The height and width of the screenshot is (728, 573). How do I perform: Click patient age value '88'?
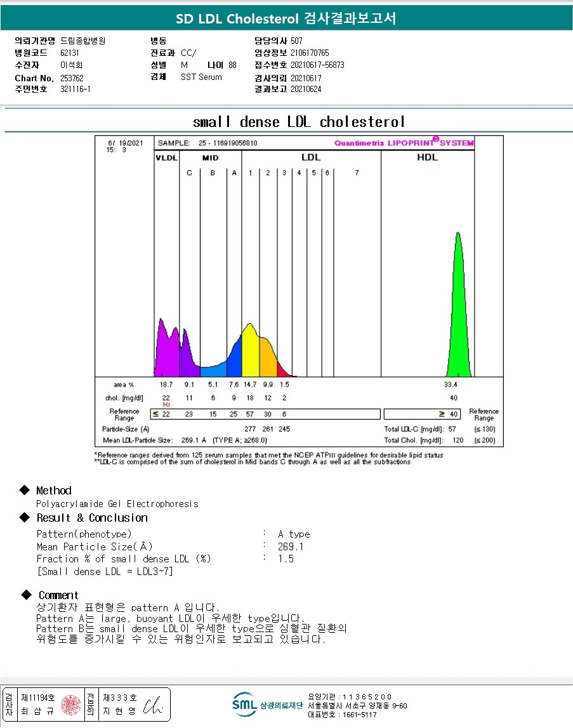tap(232, 65)
